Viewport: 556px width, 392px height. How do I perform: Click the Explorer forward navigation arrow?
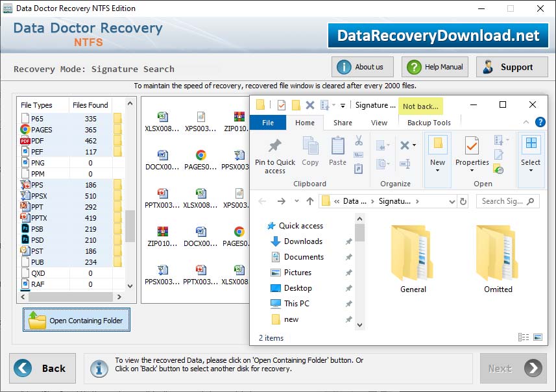click(281, 201)
